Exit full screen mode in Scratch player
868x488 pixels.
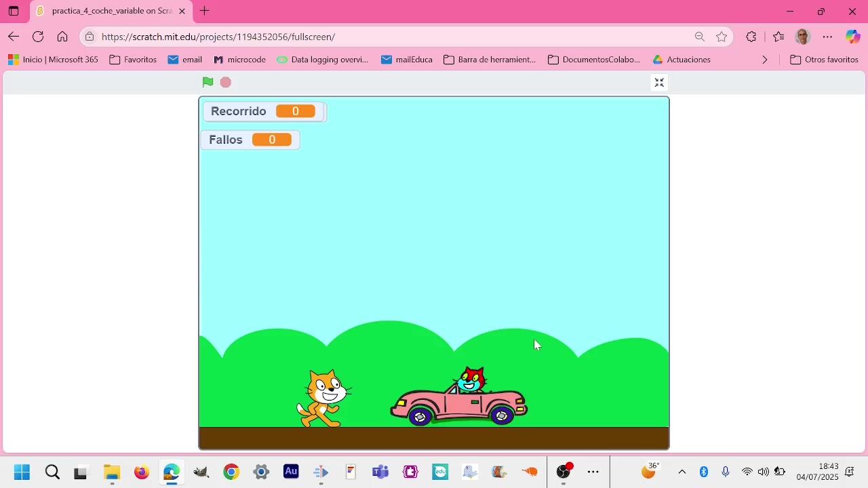(659, 83)
